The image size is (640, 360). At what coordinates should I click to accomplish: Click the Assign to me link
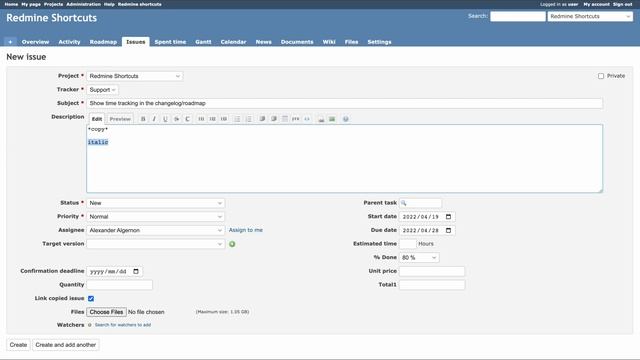[246, 230]
